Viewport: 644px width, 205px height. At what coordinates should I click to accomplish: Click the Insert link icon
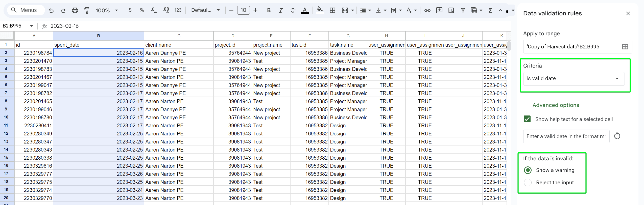tap(427, 10)
